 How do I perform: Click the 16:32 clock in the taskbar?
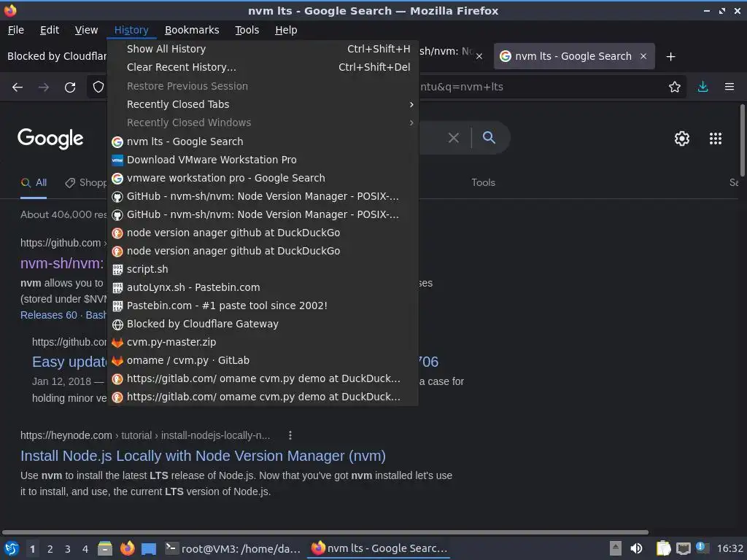[729, 548]
